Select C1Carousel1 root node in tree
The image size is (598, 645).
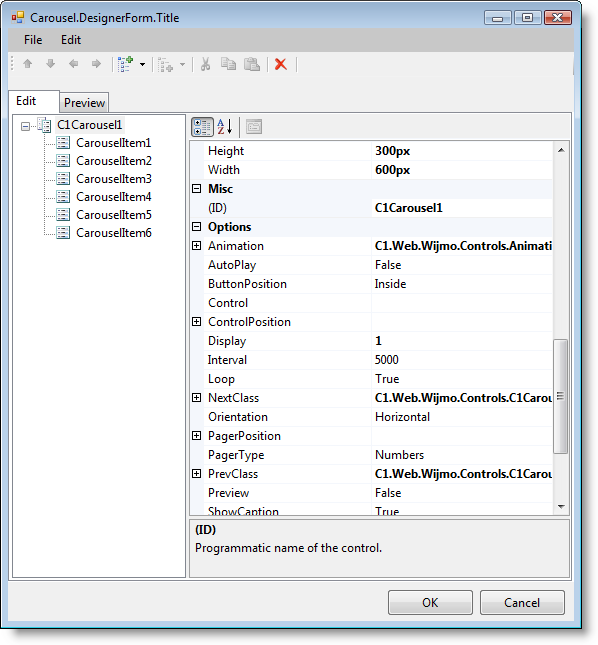pyautogui.click(x=89, y=125)
